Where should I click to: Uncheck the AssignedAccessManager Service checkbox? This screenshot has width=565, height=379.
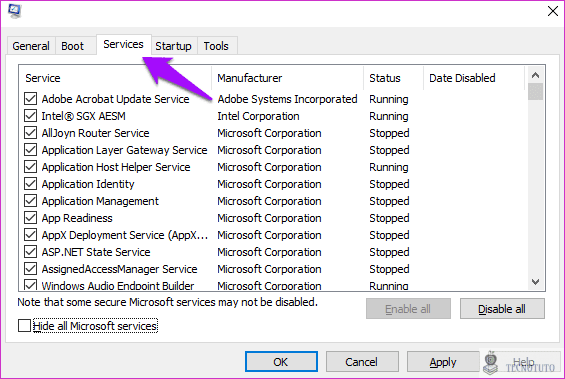[x=30, y=269]
